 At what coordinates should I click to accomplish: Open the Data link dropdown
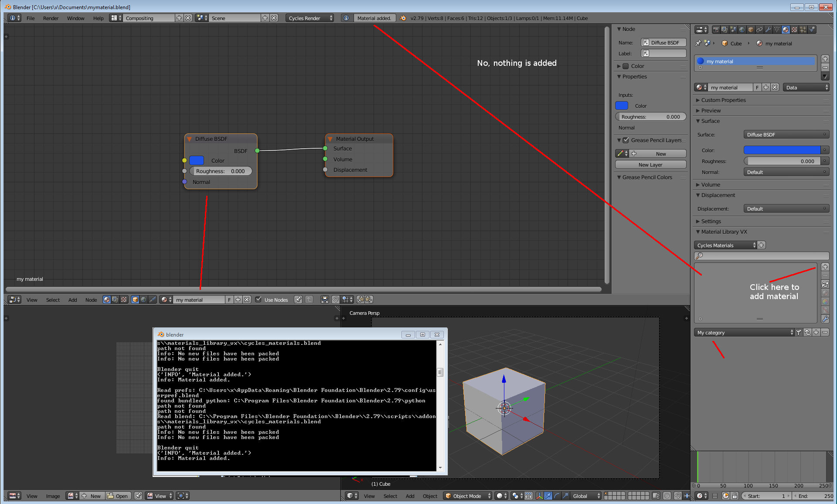[806, 87]
